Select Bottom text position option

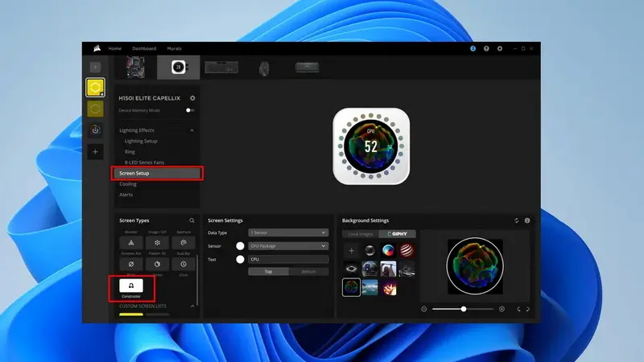click(x=309, y=272)
